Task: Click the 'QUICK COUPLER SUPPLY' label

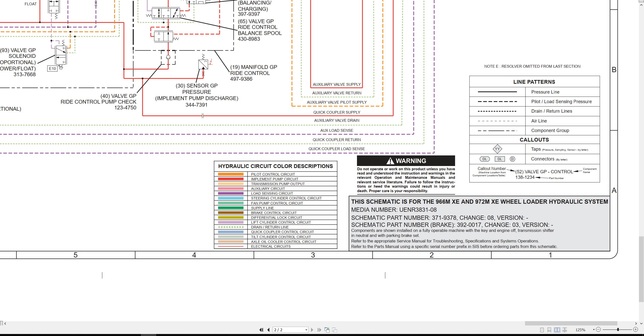Action: click(337, 112)
